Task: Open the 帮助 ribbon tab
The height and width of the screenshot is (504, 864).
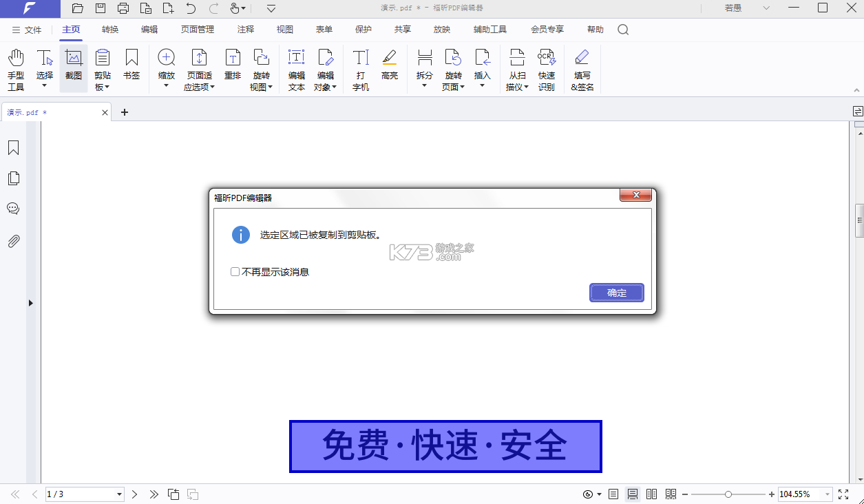Action: 596,30
